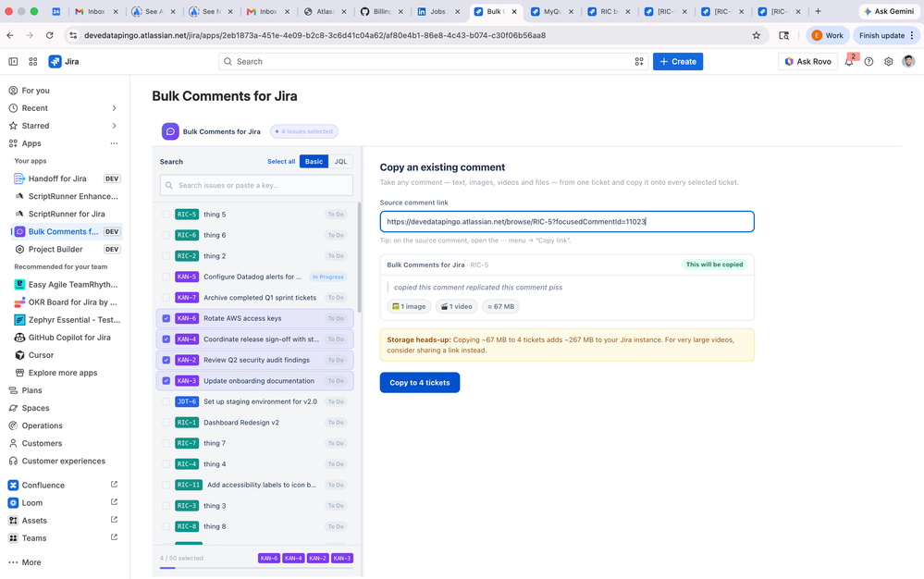This screenshot has height=579, width=924.
Task: Expand the Starred menu chevron
Action: (x=115, y=126)
